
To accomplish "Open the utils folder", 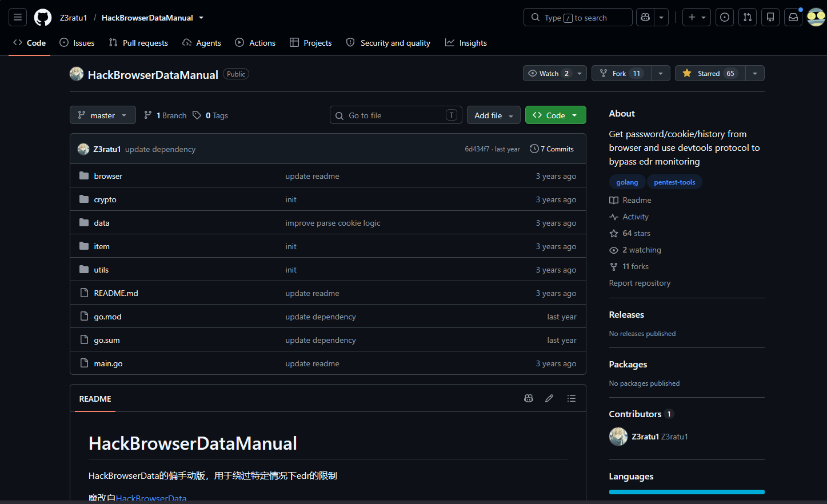I will point(101,270).
